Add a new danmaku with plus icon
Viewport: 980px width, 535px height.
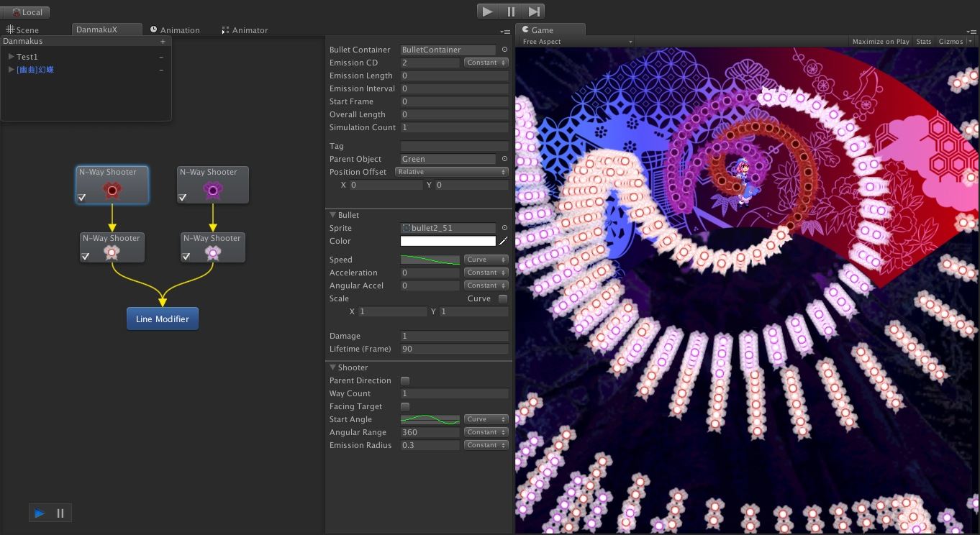click(163, 42)
